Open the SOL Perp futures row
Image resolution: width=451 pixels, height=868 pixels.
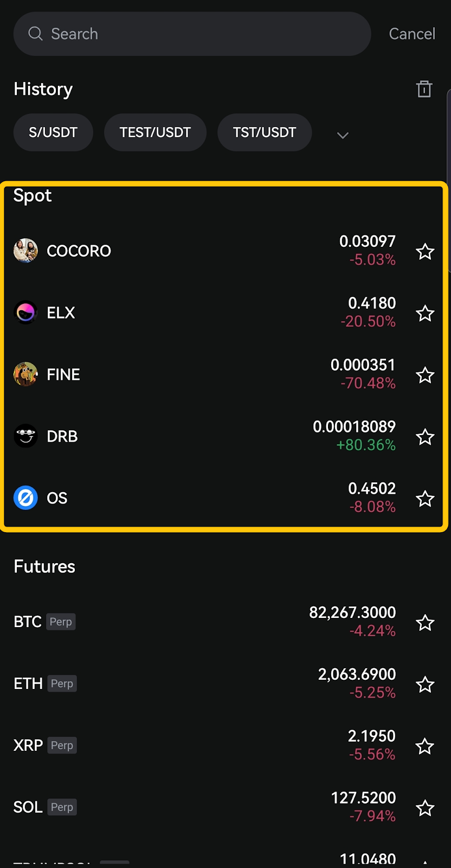click(163, 807)
